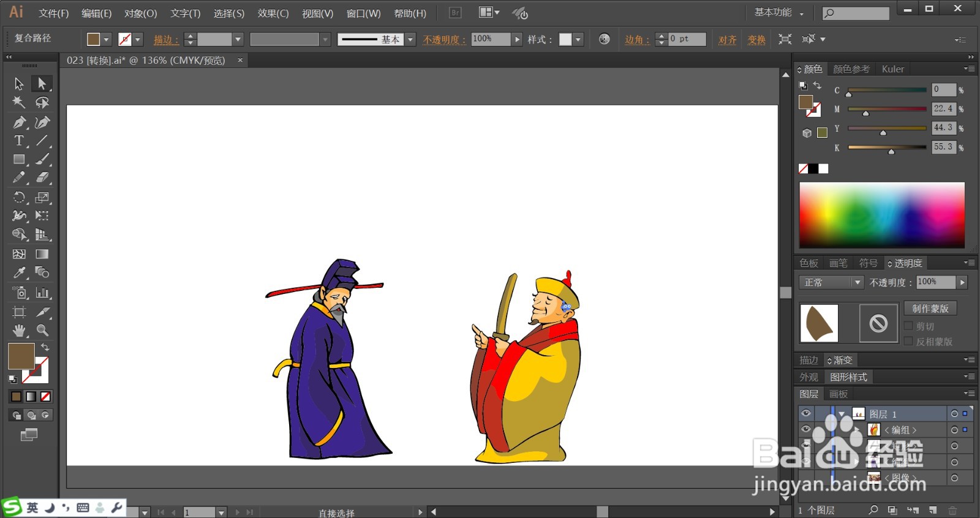Select the Direct Selection tool
This screenshot has width=980, height=518.
click(x=42, y=83)
